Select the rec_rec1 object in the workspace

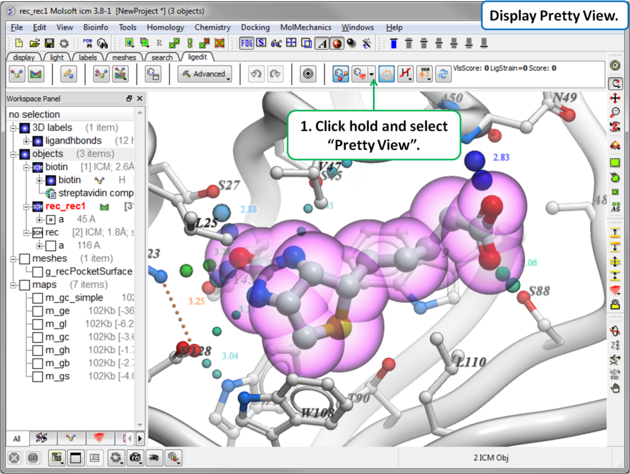point(67,206)
